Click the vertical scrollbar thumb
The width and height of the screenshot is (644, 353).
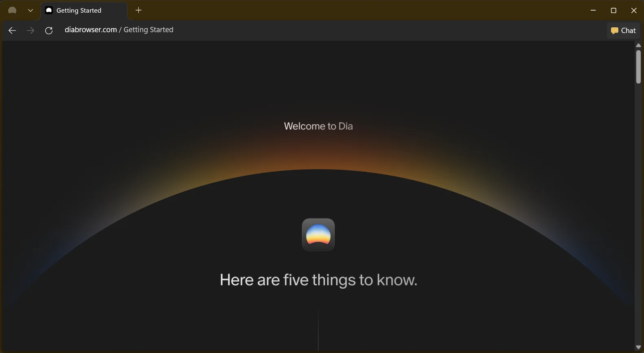638,66
